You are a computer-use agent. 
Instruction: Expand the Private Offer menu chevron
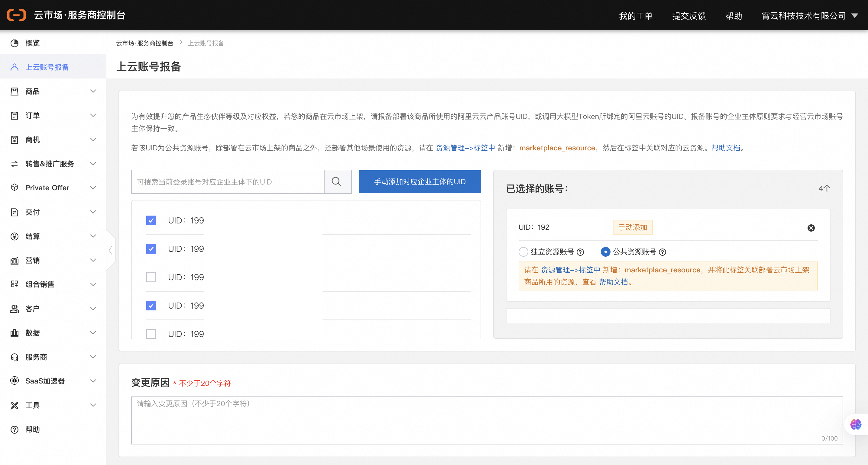(93, 188)
